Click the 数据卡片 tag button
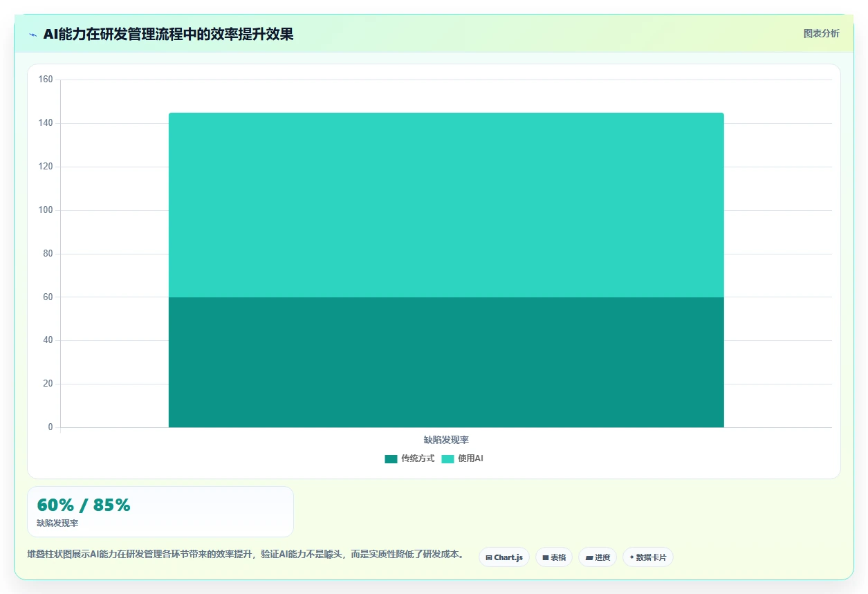Viewport: 868px width, 594px height. click(648, 557)
